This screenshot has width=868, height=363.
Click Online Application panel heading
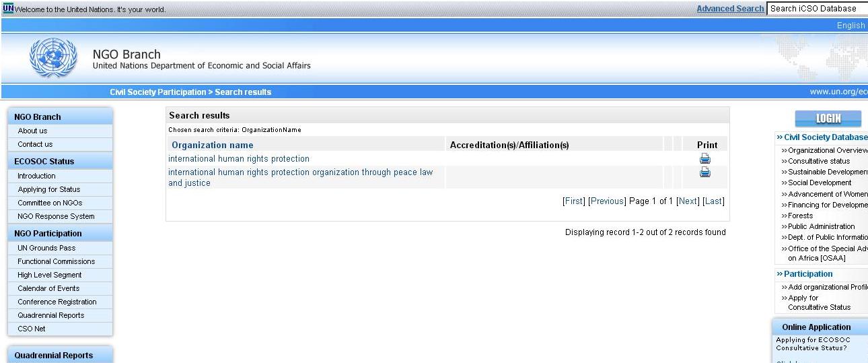(816, 327)
